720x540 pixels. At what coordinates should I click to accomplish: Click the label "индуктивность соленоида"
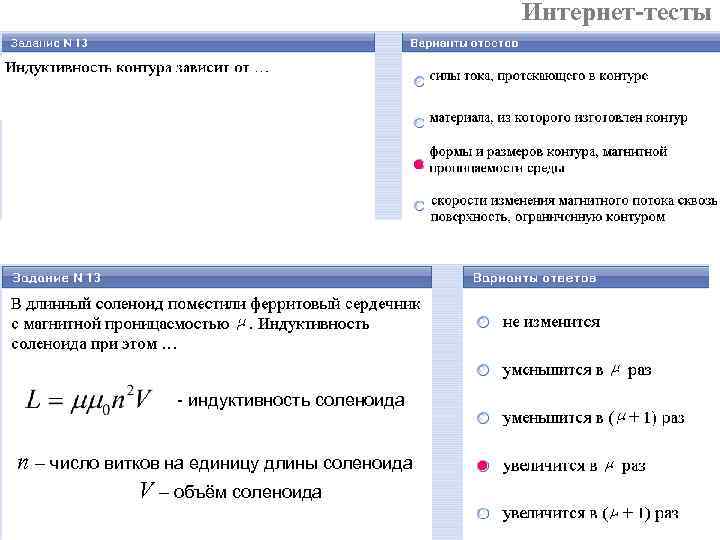pyautogui.click(x=296, y=400)
